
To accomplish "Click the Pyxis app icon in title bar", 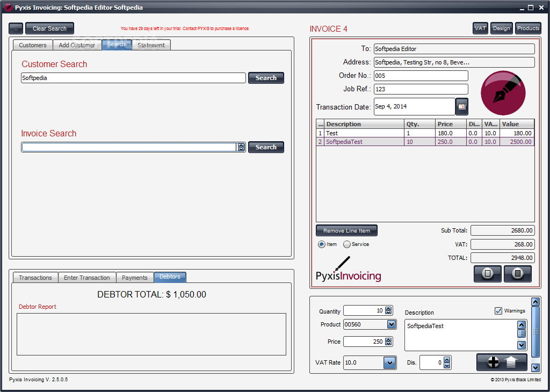I will click(x=8, y=8).
